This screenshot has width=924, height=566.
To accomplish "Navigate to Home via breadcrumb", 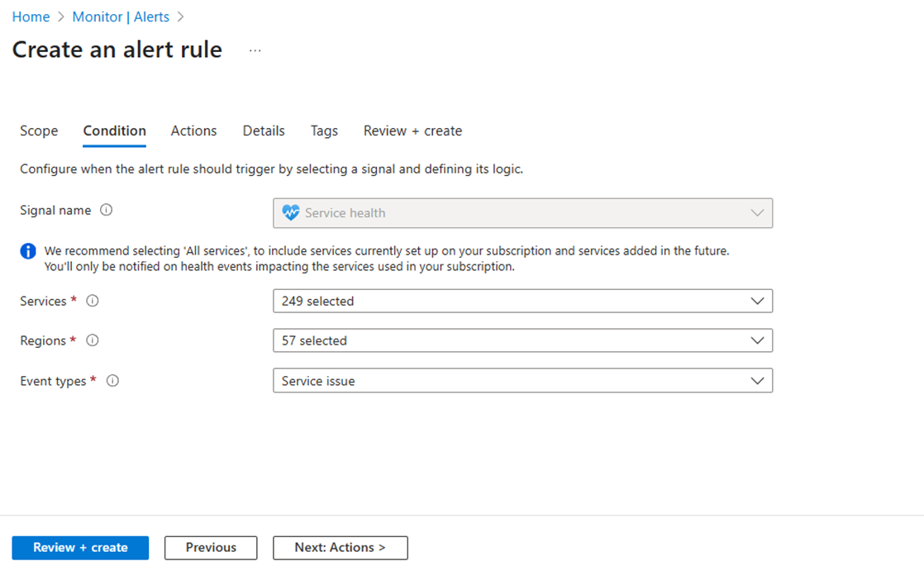I will [x=31, y=16].
